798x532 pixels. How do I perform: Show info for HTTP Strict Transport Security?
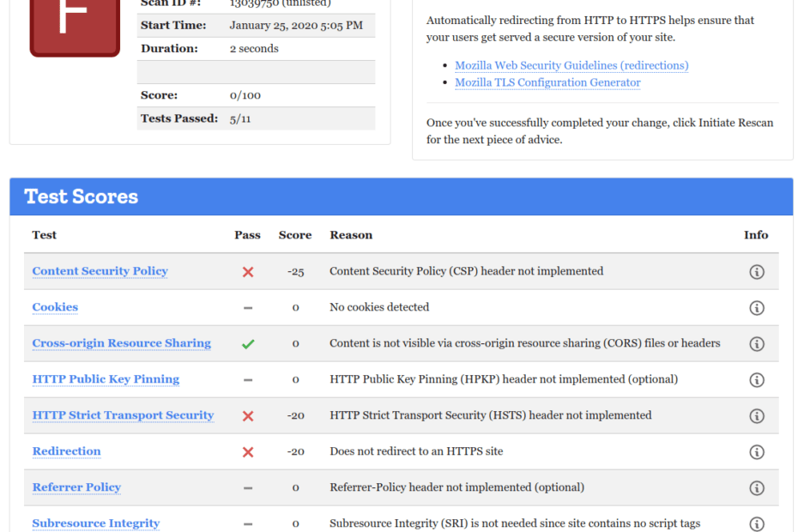(x=756, y=416)
